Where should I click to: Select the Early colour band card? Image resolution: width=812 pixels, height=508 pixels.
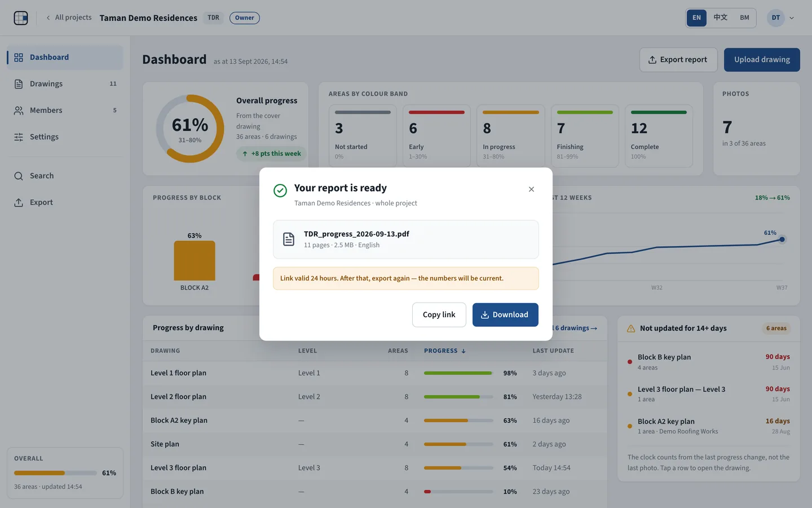pyautogui.click(x=436, y=136)
